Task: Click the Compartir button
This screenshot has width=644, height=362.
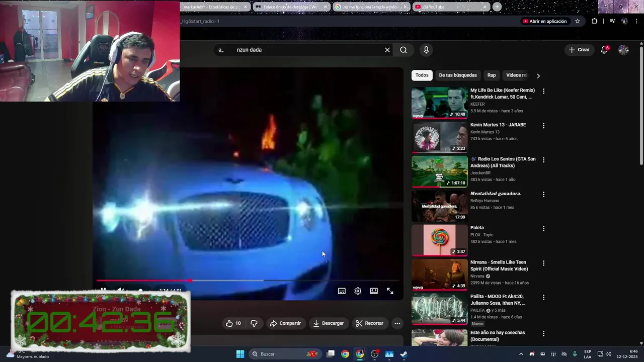Action: [285, 323]
